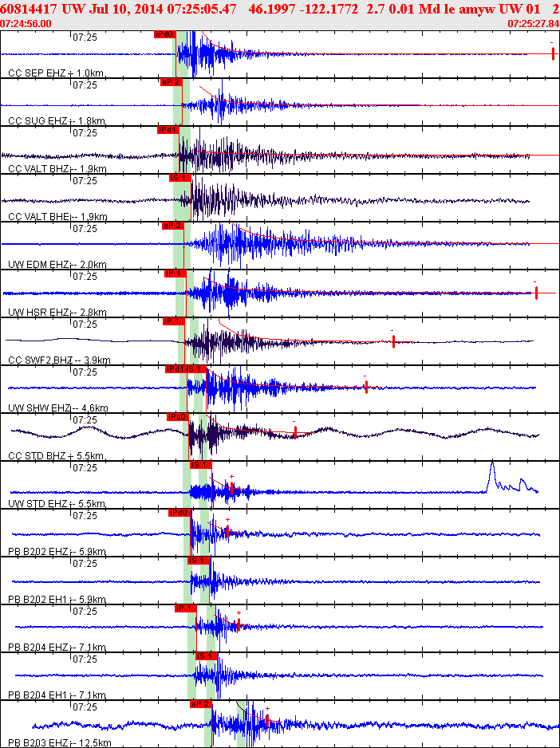
Task: Select the eP 2 pick flag on CC SUG EHZ
Action: pyautogui.click(x=172, y=81)
